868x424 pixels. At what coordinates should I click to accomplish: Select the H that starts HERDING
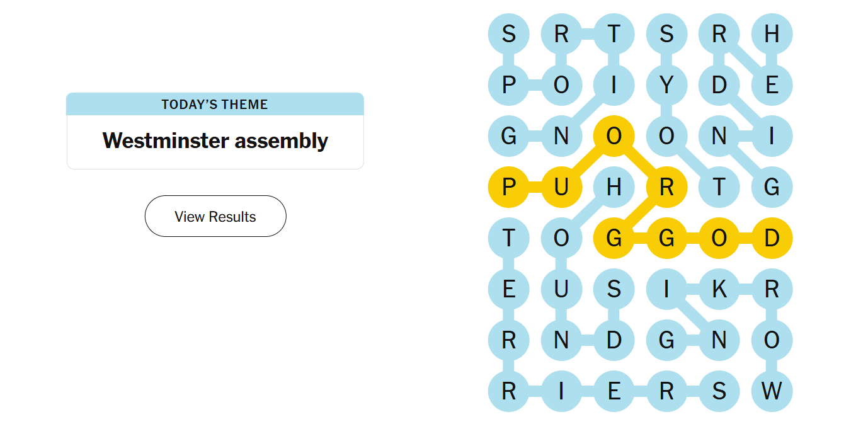click(771, 33)
